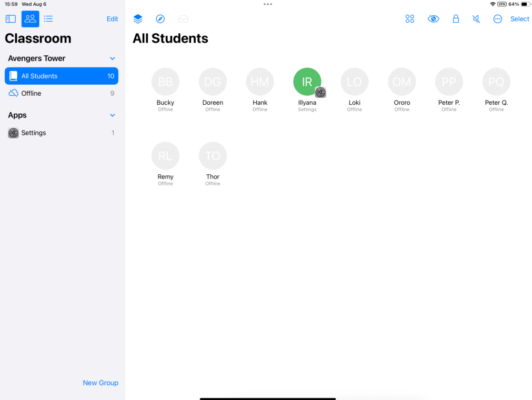
Task: Select student Peter P.'s avatar
Action: (x=449, y=82)
